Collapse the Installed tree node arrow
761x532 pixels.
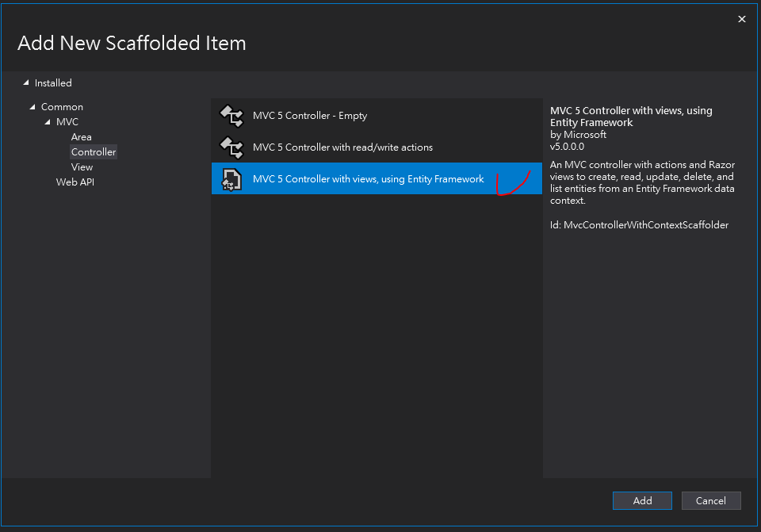click(x=26, y=82)
